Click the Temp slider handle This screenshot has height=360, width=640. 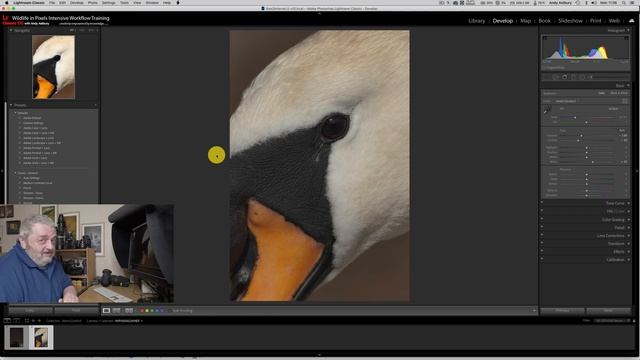[575, 118]
